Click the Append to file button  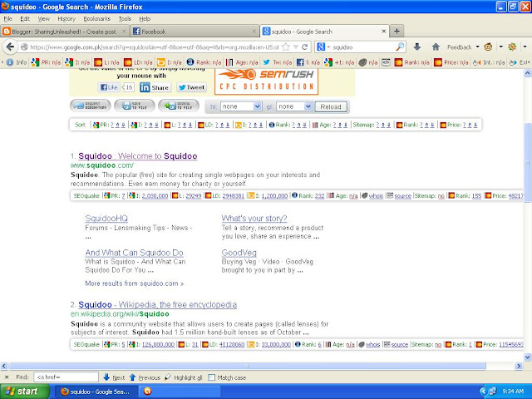click(179, 106)
